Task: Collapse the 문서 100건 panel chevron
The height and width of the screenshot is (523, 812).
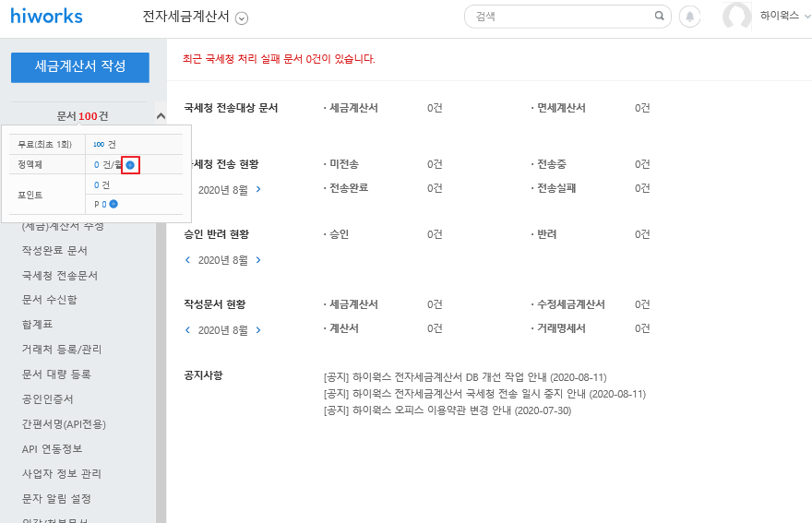Action: pos(161,116)
